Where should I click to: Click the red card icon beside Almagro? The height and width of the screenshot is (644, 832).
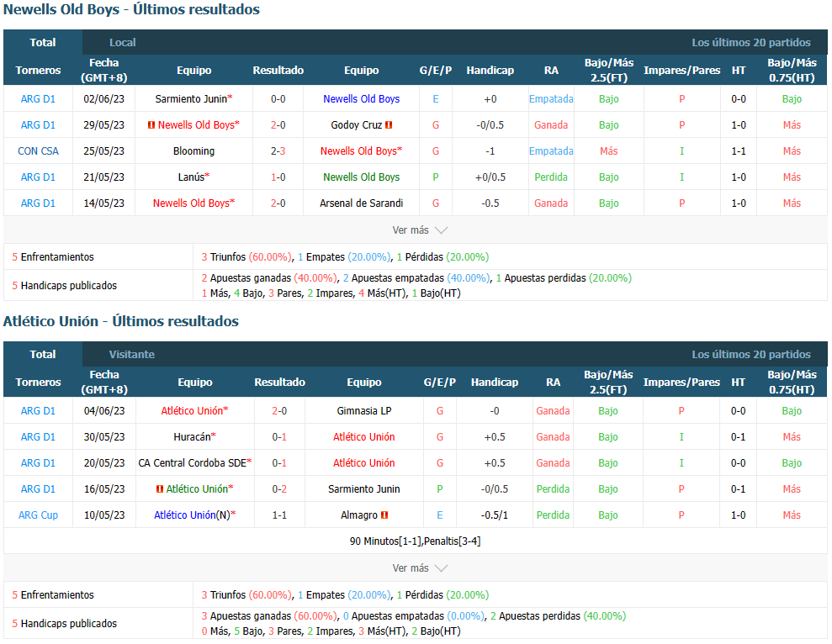384,515
